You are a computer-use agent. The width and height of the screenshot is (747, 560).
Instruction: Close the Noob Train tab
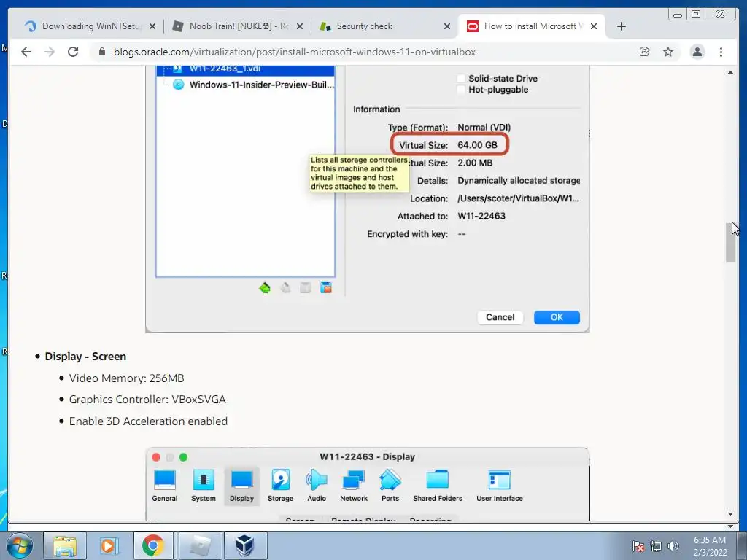tap(300, 27)
